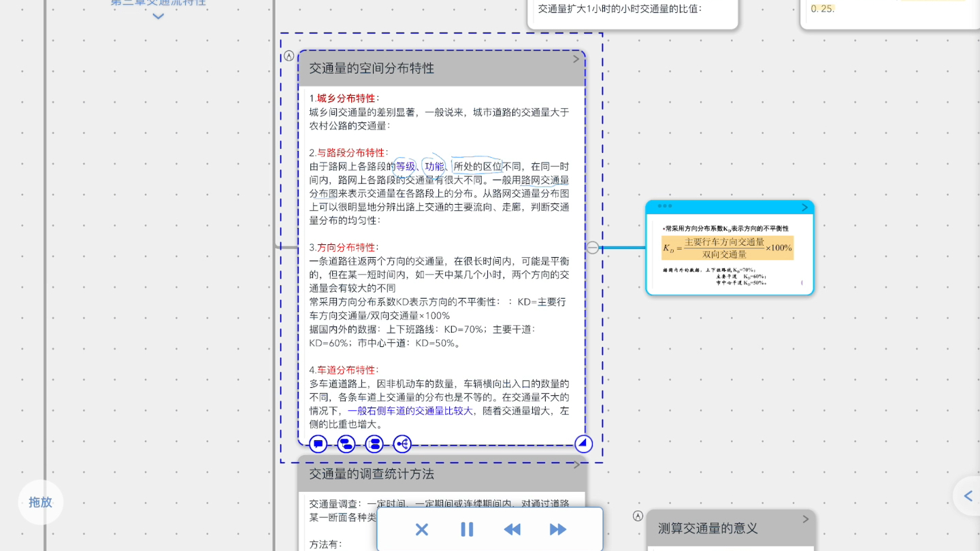The width and height of the screenshot is (980, 551).
Task: Expand chevron on 交通量的调查统计方法 card
Action: [576, 465]
